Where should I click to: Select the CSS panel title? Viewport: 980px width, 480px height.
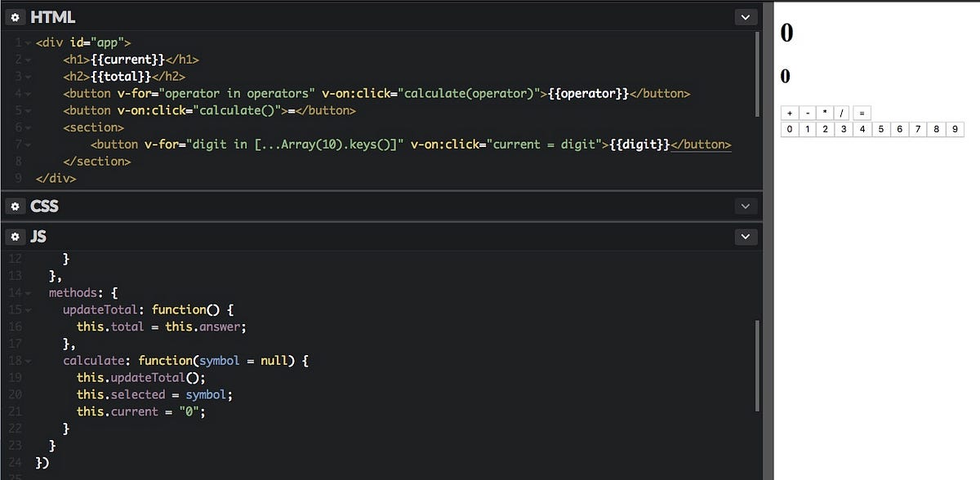[x=44, y=207]
